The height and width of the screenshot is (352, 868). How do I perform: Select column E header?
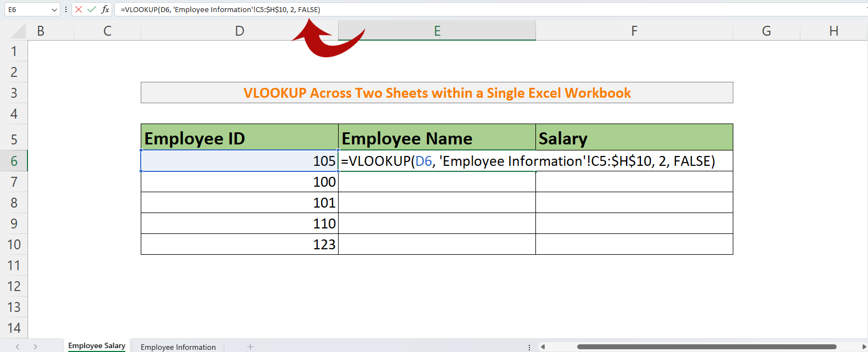tap(437, 31)
